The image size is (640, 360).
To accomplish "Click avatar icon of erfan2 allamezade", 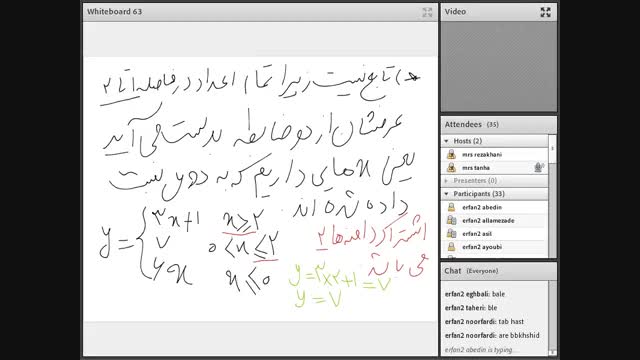I will coord(451,220).
